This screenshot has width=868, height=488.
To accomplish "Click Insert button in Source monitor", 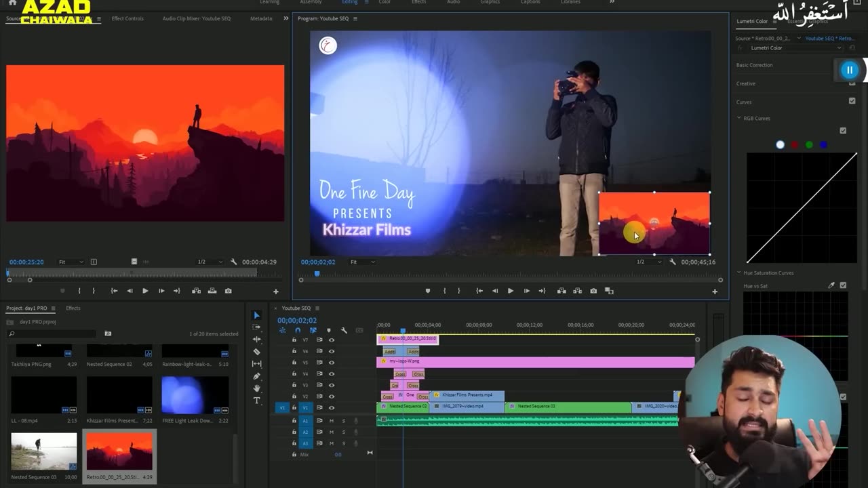I will click(x=196, y=291).
